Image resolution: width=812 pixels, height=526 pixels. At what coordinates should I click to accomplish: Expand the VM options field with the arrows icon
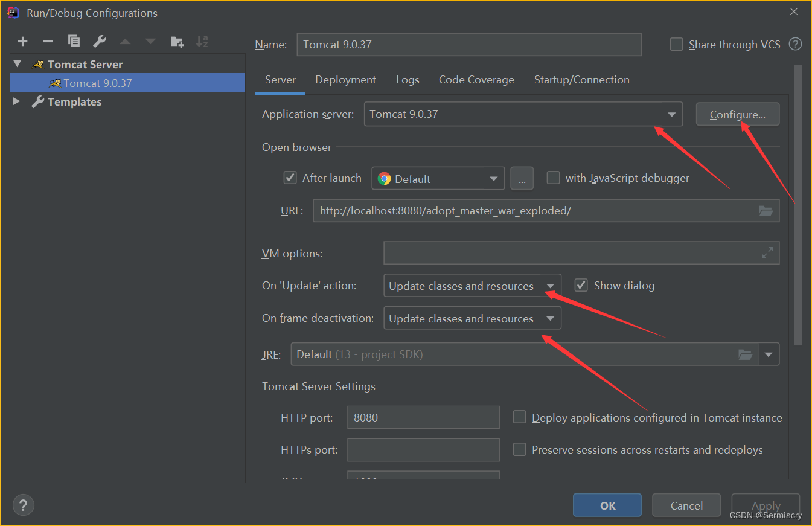click(x=767, y=253)
